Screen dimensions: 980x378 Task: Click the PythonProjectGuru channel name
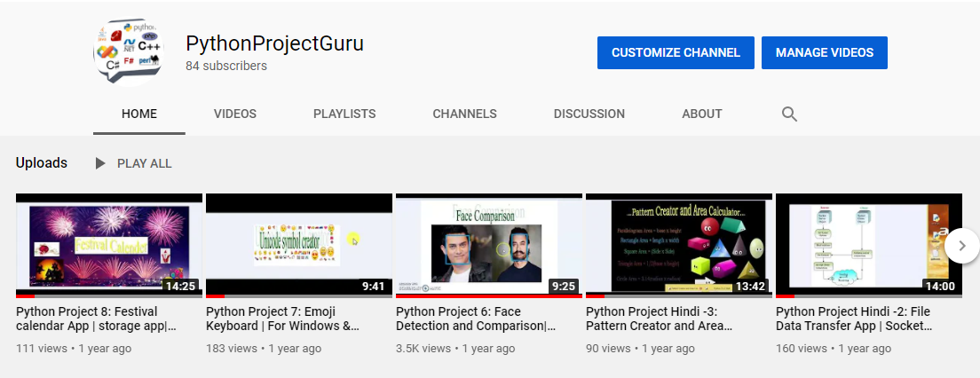[x=274, y=43]
